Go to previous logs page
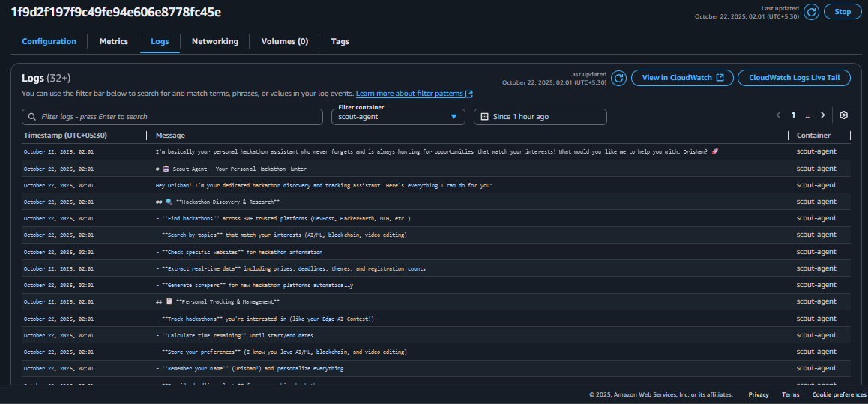 click(778, 115)
